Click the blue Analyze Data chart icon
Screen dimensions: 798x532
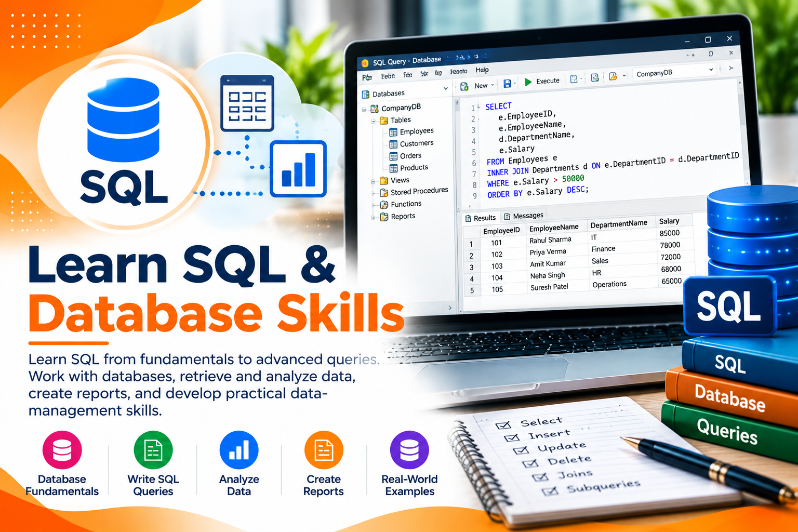[239, 450]
